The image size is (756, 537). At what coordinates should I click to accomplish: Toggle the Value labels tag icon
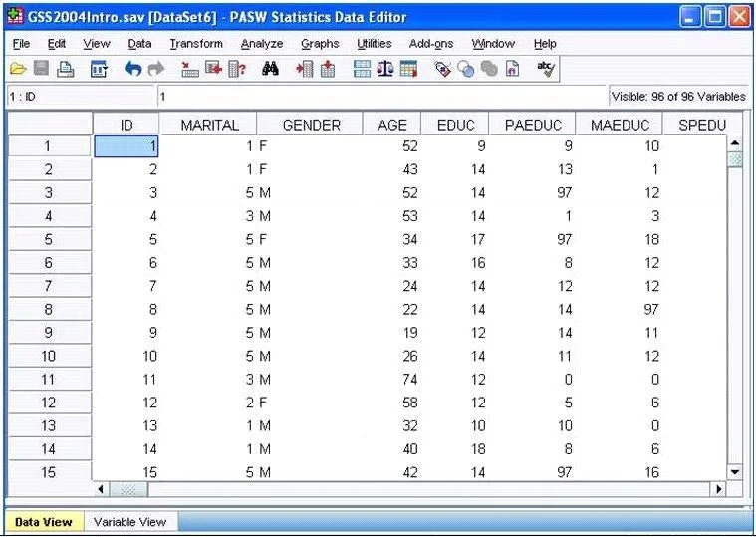click(x=442, y=69)
